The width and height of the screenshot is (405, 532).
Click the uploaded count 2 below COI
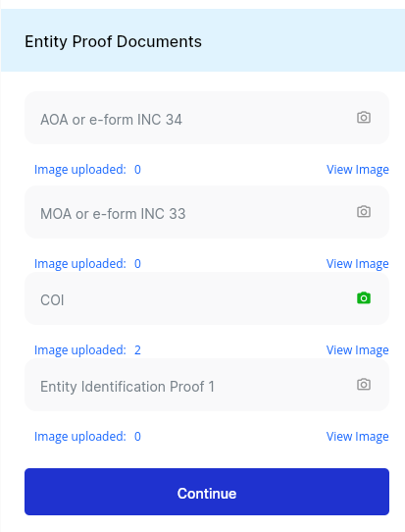pyautogui.click(x=137, y=349)
